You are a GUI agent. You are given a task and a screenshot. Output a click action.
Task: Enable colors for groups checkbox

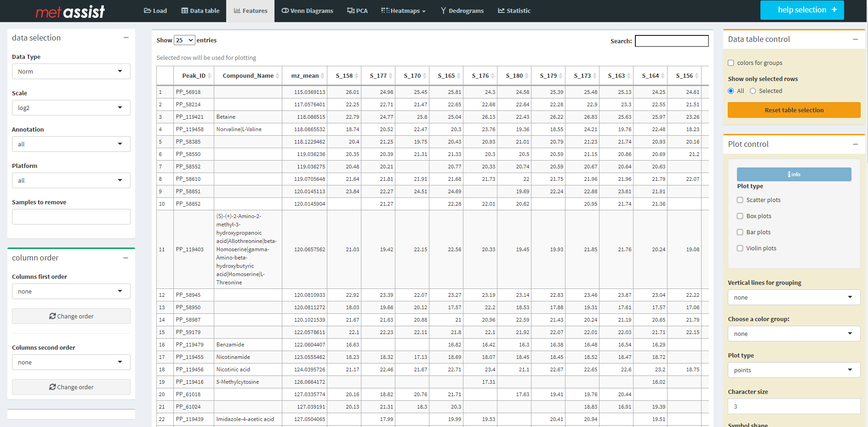tap(731, 63)
